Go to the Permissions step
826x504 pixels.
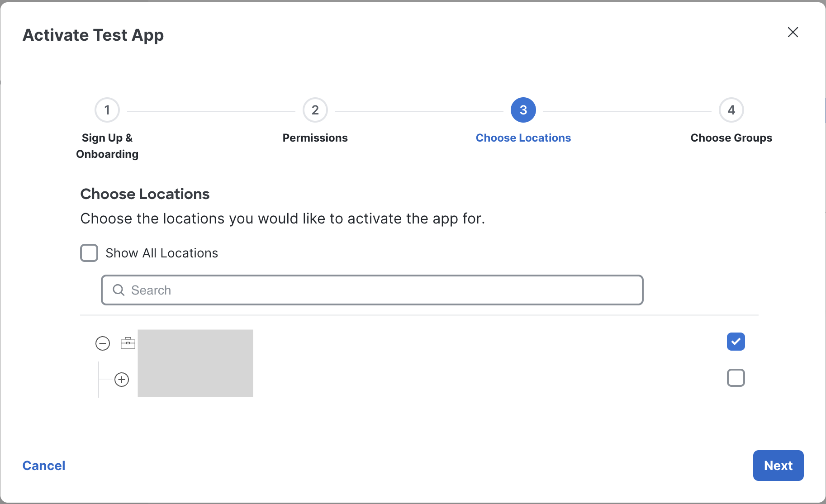tap(315, 138)
